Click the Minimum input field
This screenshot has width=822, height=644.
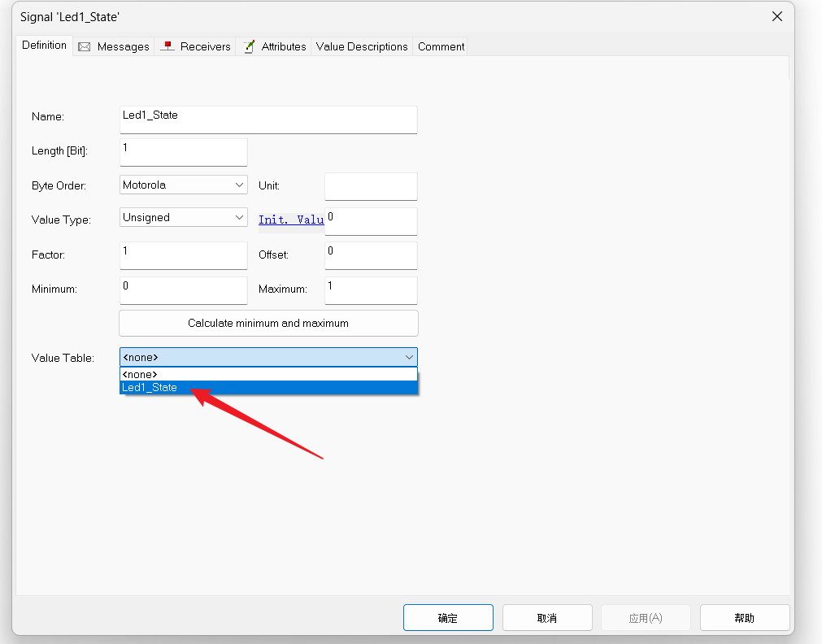pos(184,290)
